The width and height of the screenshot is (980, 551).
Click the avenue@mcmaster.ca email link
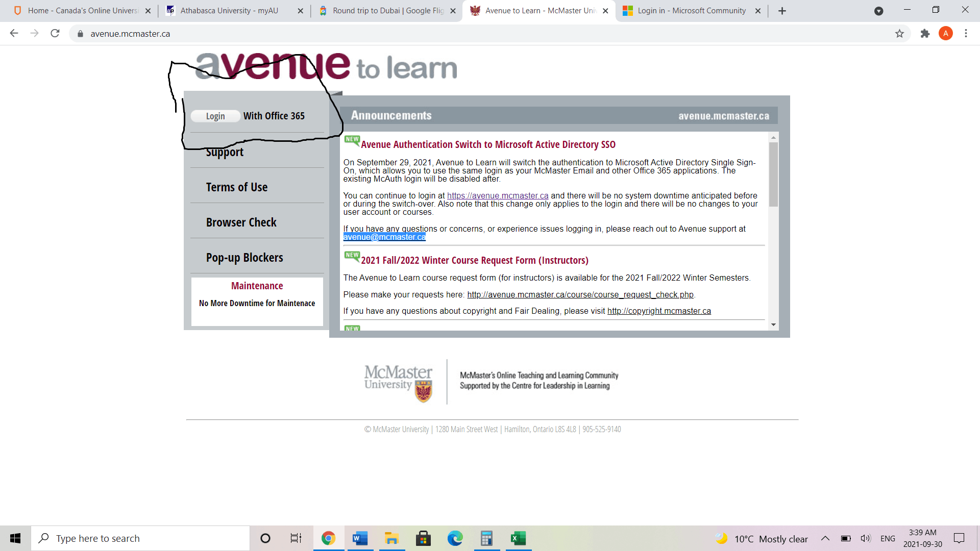click(x=384, y=237)
